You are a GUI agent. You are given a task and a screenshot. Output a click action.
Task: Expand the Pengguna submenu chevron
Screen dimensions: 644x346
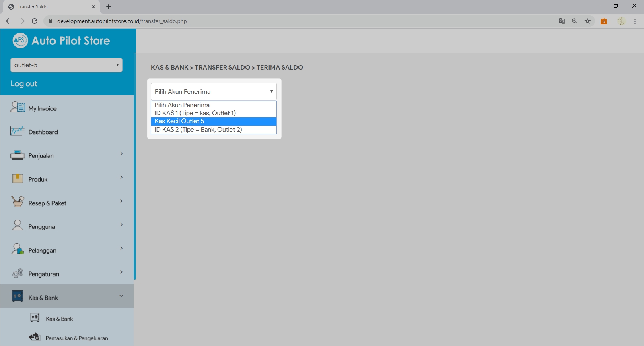121,225
